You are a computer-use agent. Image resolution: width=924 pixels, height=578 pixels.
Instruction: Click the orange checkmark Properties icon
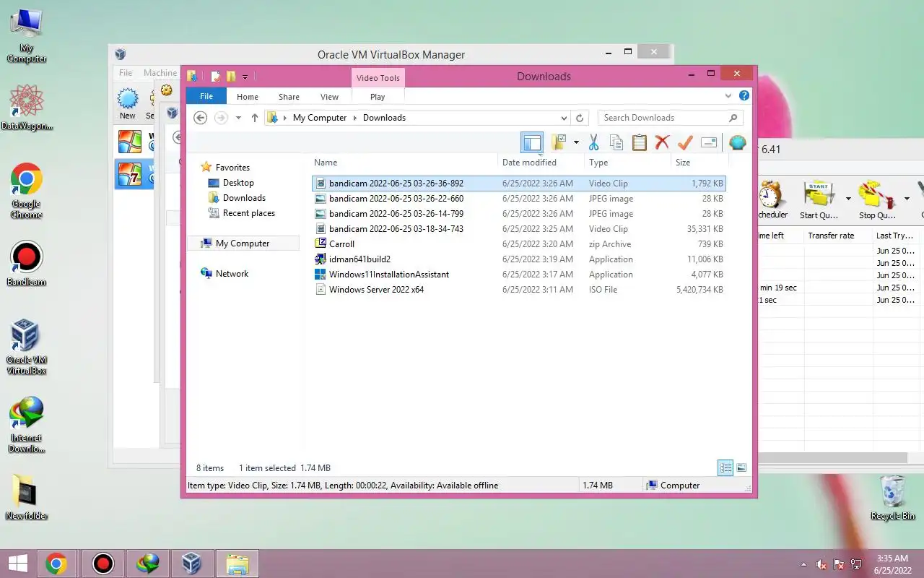pos(685,142)
